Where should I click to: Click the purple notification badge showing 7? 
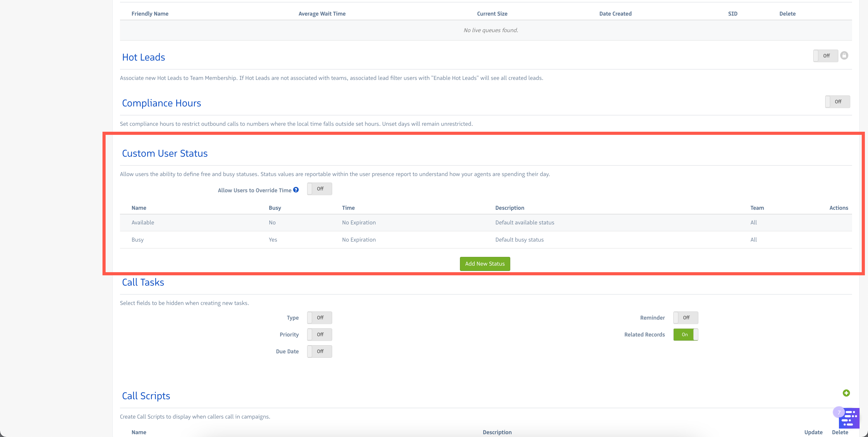click(838, 412)
